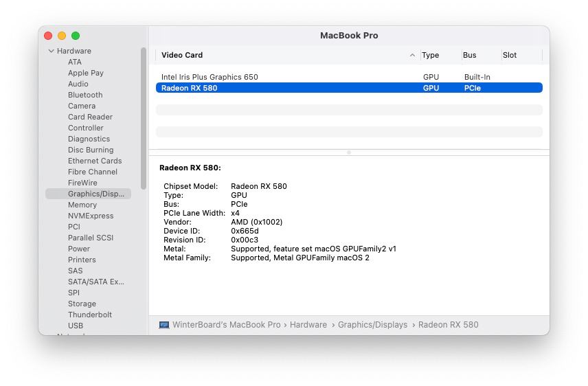The width and height of the screenshot is (588, 386).
Task: Minimize the window with the yellow button
Action: [62, 36]
